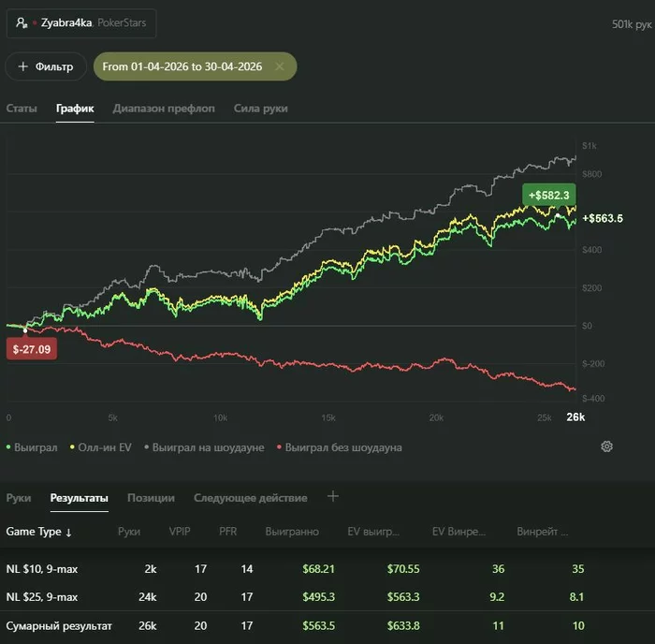Remove the date filter with its X icon
Screen dimensions: 655x644
point(280,66)
